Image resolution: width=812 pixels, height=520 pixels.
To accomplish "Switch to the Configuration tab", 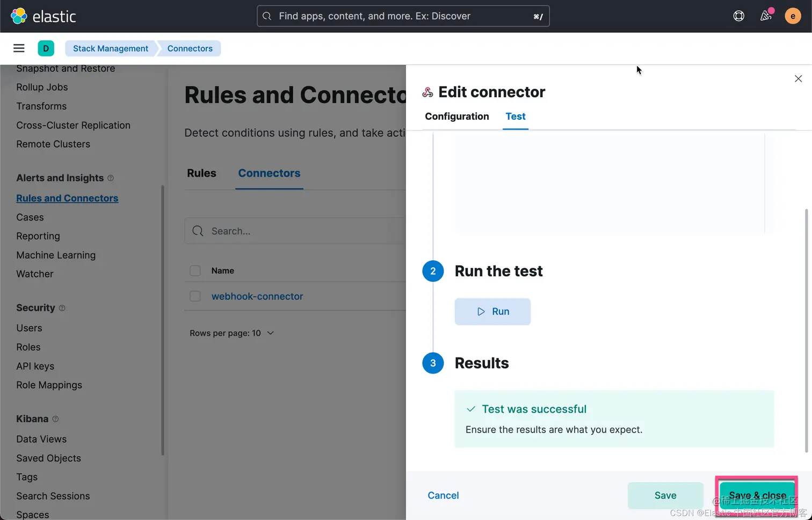I will (x=457, y=116).
